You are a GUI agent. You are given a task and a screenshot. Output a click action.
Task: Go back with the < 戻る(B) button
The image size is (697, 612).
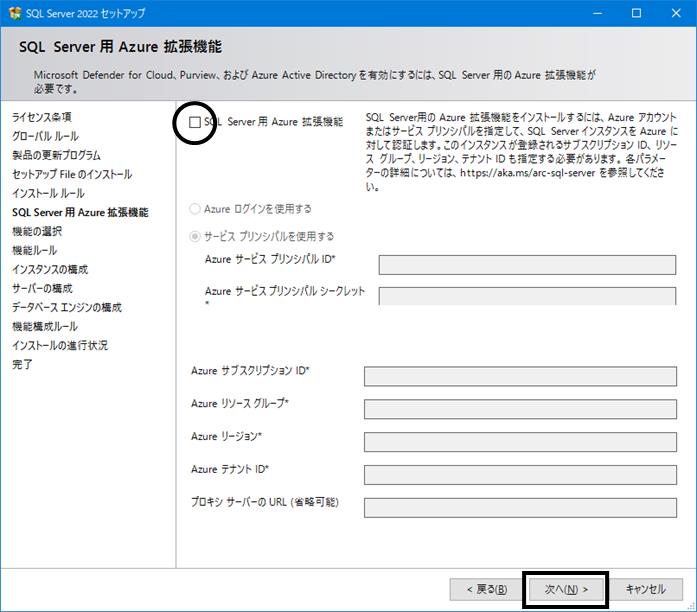pos(486,589)
